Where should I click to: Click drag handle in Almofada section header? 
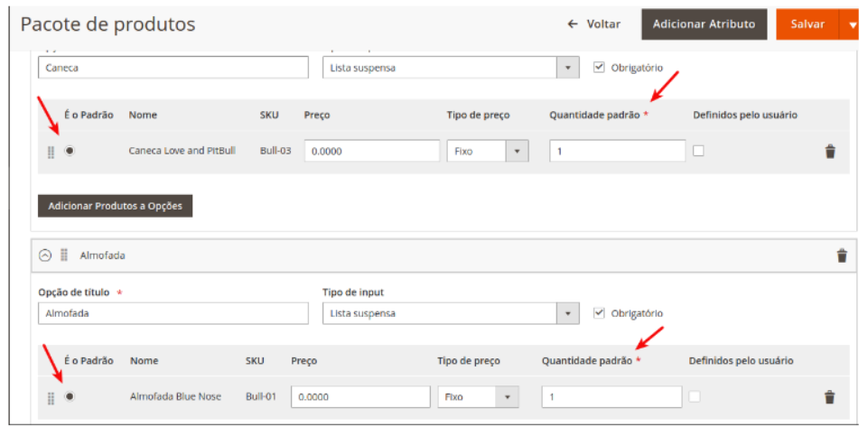(64, 255)
